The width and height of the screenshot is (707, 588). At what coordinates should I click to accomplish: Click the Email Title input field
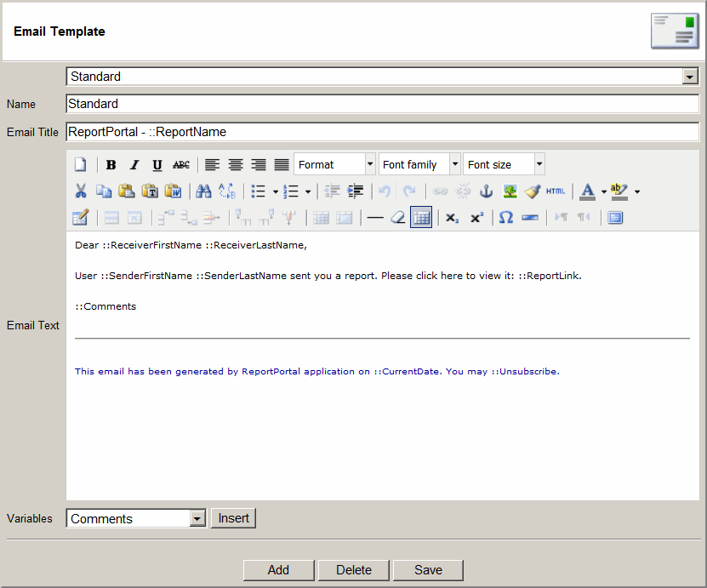pos(382,132)
